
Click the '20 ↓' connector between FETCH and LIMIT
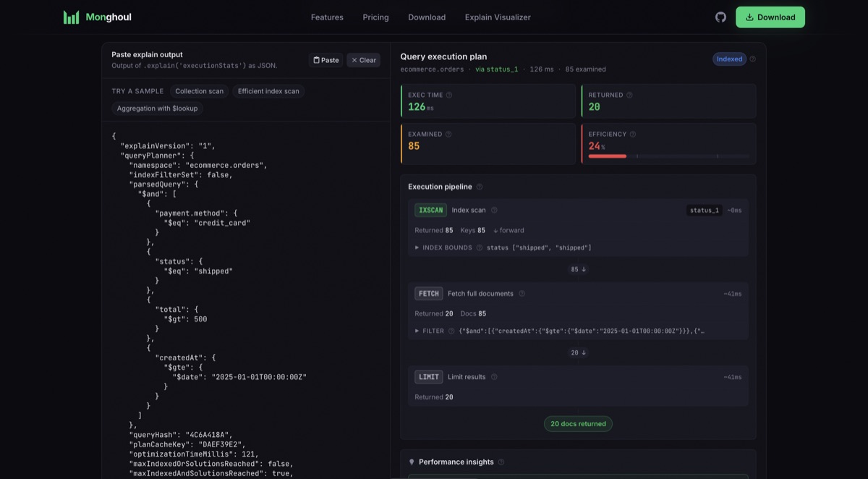pyautogui.click(x=578, y=352)
